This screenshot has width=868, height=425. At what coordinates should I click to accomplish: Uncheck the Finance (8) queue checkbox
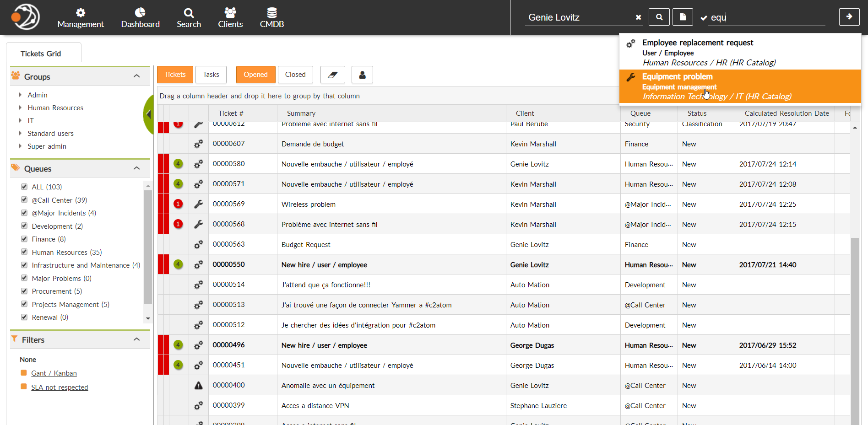coord(24,239)
